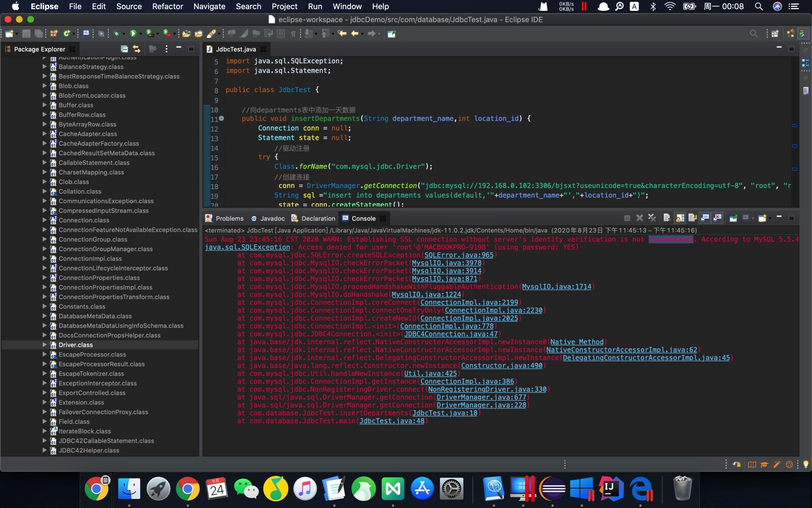This screenshot has height=508, width=812.
Task: Open the Source menu
Action: [129, 6]
